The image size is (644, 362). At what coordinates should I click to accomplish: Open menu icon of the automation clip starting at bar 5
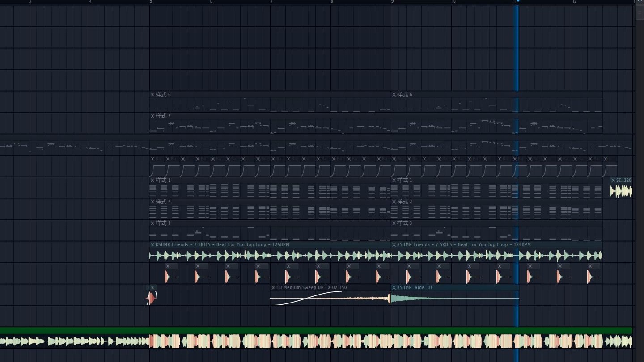coord(153,159)
